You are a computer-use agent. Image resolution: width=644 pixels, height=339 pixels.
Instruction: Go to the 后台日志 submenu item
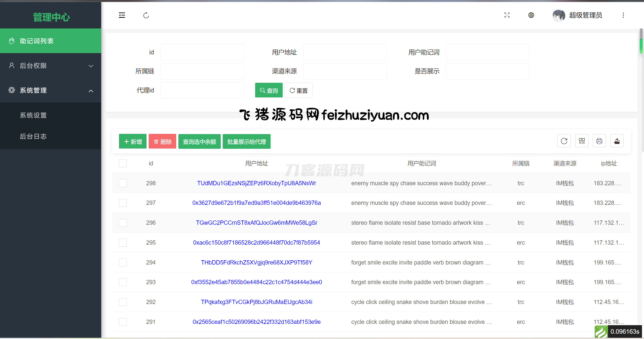pos(33,136)
